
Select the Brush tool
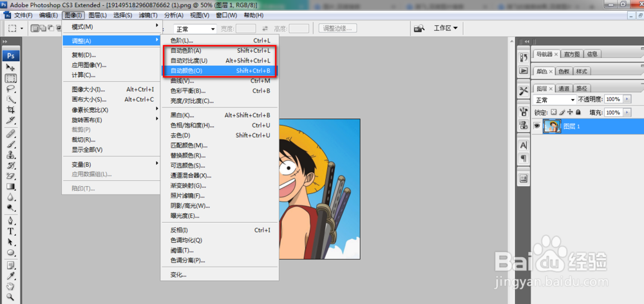click(11, 145)
